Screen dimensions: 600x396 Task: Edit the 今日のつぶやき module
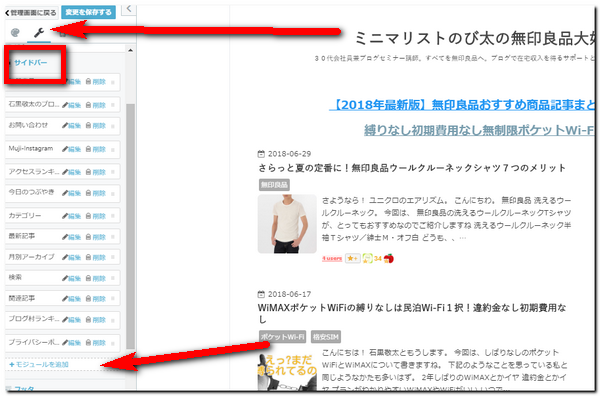click(72, 193)
